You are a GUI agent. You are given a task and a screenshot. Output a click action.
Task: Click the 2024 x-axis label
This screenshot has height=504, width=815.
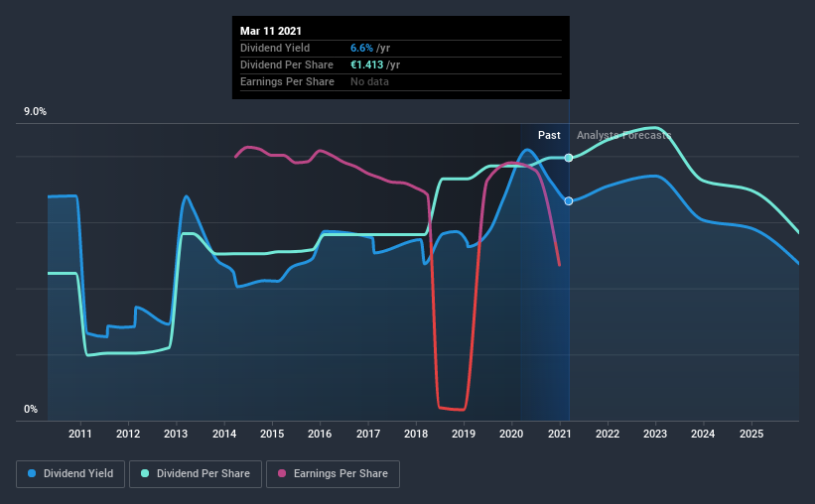[703, 434]
